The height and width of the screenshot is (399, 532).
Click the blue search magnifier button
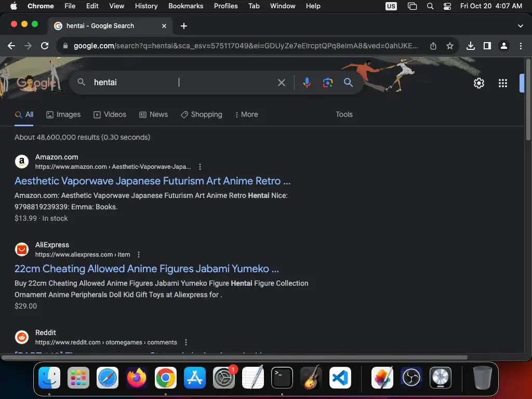click(x=348, y=83)
